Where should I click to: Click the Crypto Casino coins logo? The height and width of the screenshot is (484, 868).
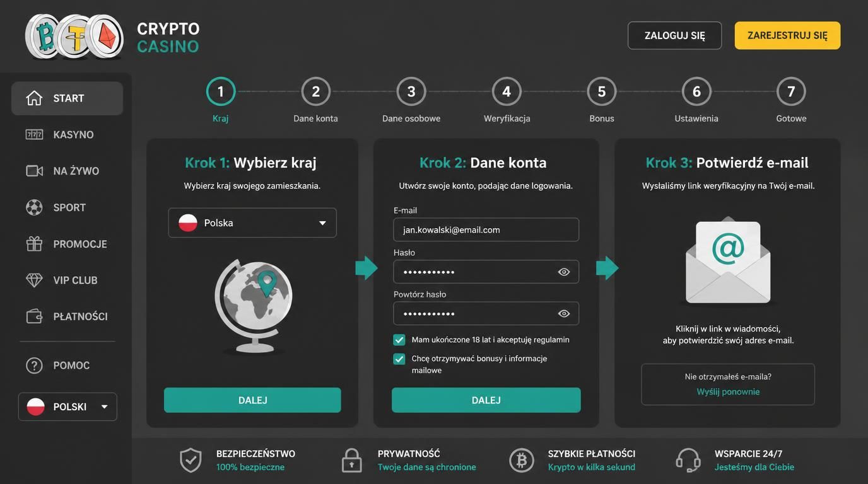coord(74,37)
